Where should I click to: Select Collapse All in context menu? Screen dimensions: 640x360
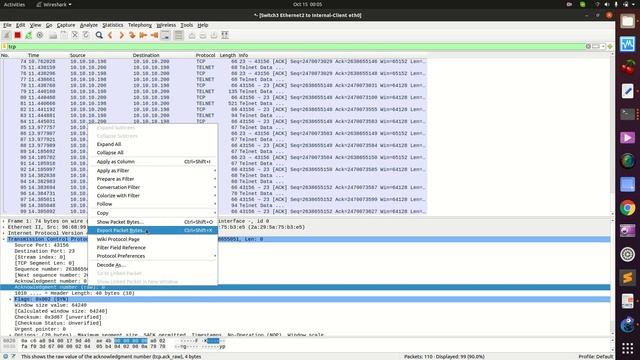tap(153, 153)
